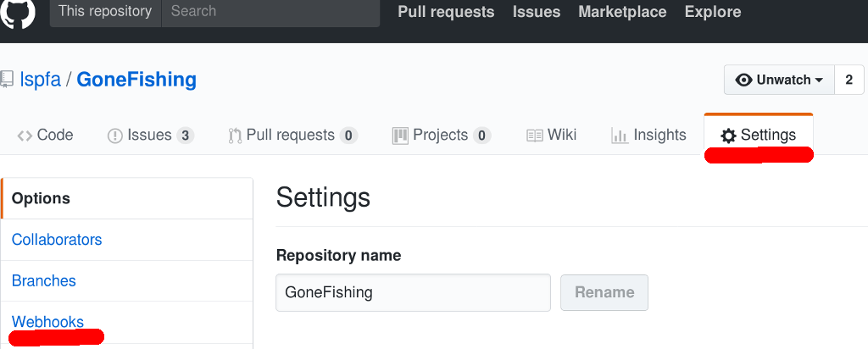Screen dimensions: 868x349
Task: Click the Pull requests tab merge icon
Action: [235, 136]
